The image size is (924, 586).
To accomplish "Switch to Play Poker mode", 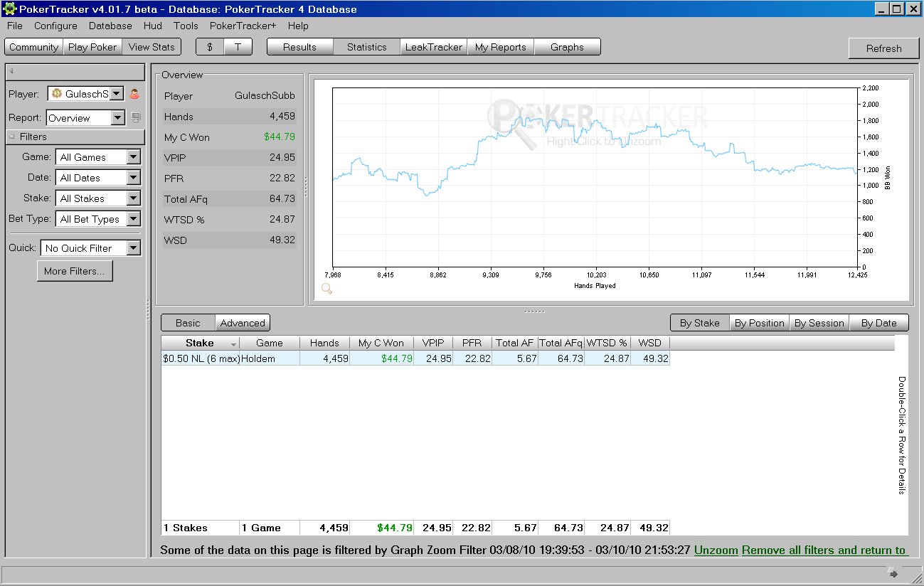I will (x=92, y=47).
